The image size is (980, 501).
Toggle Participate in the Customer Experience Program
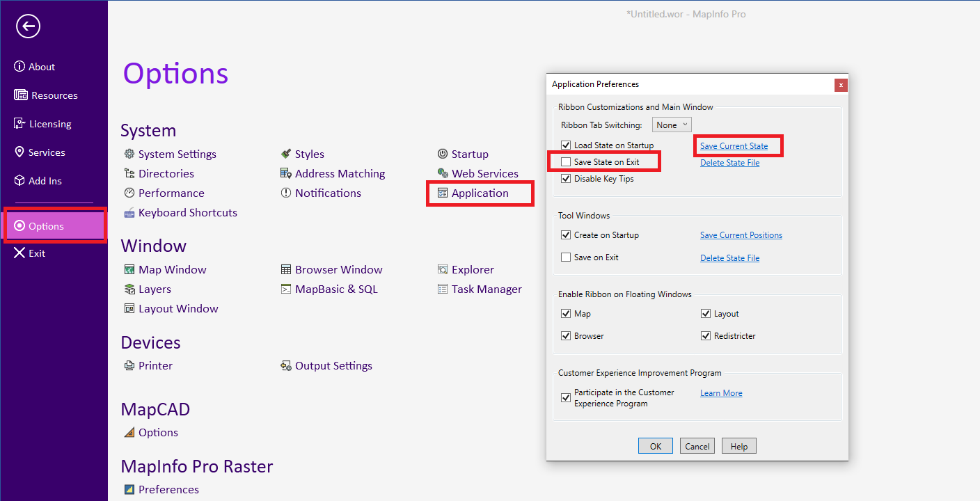tap(566, 398)
